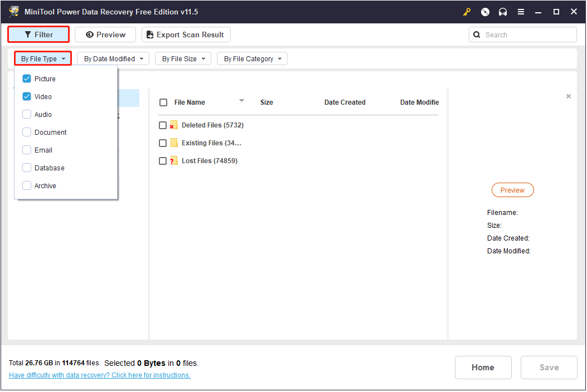587x392 pixels.
Task: Open the disc bootable media icon
Action: pyautogui.click(x=485, y=12)
